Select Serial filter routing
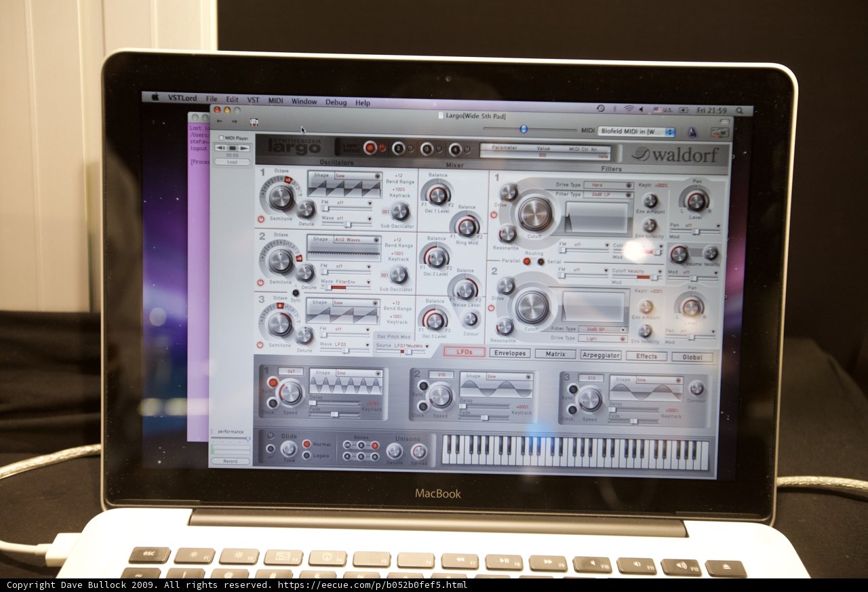The width and height of the screenshot is (868, 592). click(x=540, y=261)
